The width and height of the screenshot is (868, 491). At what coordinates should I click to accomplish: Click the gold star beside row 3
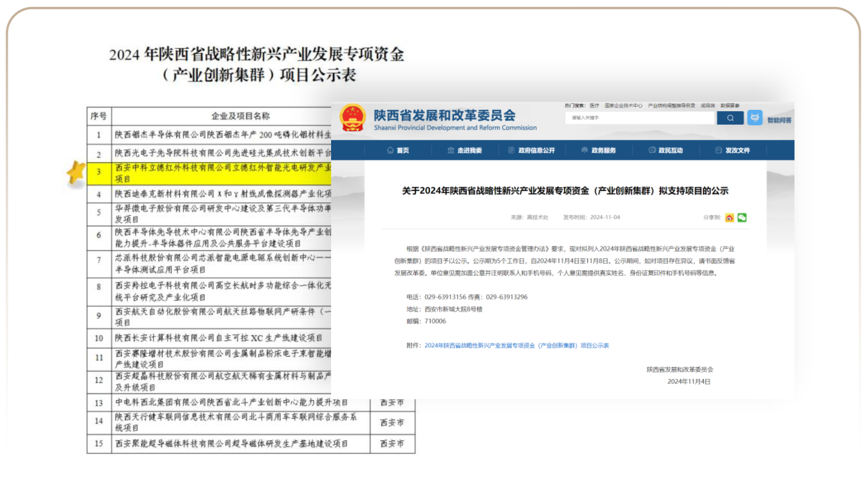[x=76, y=173]
